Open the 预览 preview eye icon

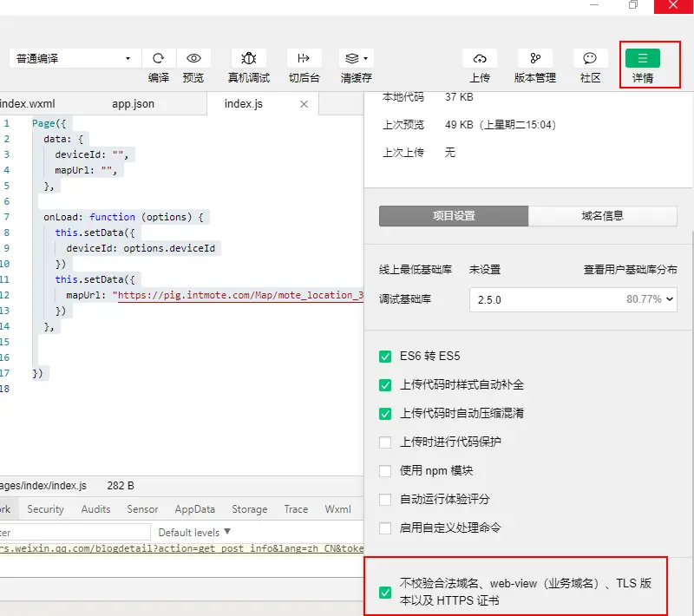click(x=193, y=58)
